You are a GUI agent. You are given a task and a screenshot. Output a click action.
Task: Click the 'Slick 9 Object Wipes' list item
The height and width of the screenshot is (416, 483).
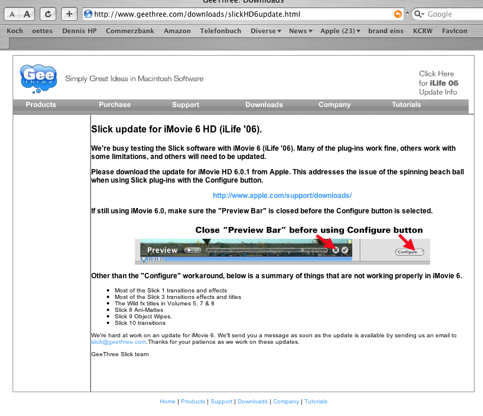pyautogui.click(x=143, y=316)
